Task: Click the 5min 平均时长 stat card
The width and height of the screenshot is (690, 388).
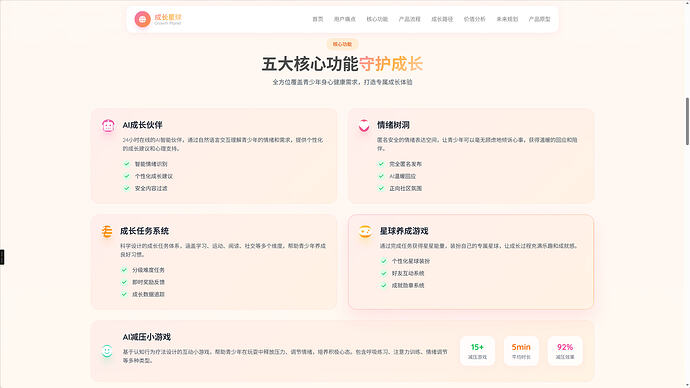Action: tap(521, 351)
